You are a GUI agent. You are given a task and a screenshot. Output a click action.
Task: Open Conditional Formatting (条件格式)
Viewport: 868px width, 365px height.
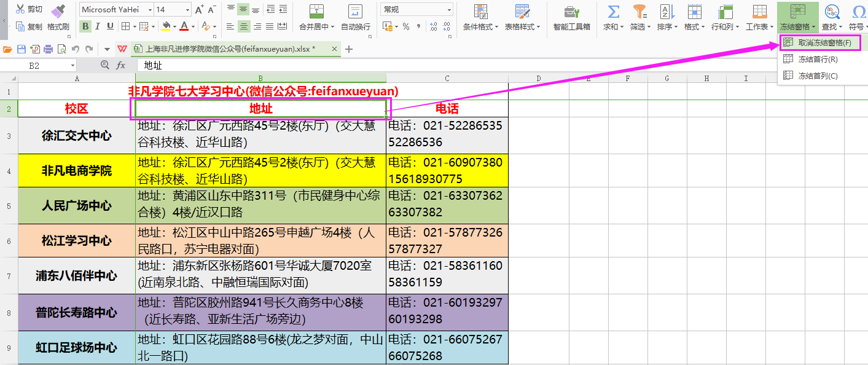pos(480,17)
